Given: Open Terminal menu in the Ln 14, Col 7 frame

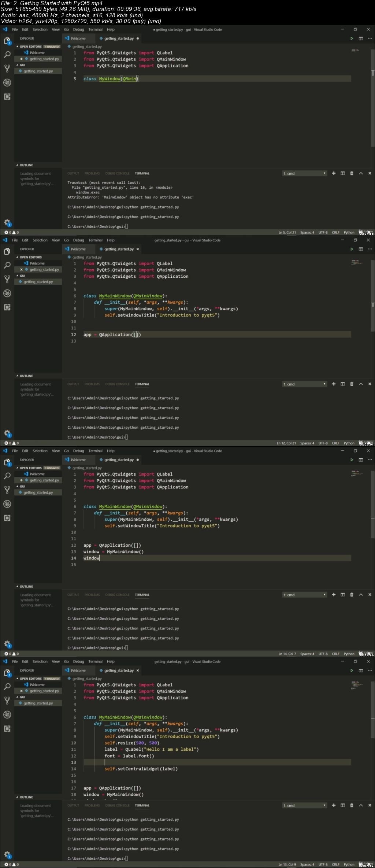Looking at the screenshot, I should [x=95, y=451].
